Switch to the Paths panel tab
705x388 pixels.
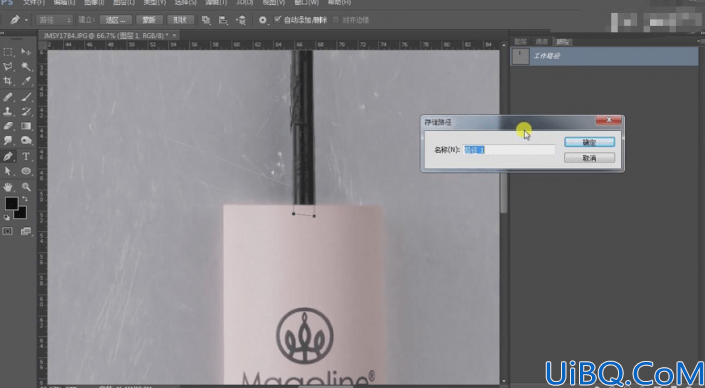pos(562,41)
